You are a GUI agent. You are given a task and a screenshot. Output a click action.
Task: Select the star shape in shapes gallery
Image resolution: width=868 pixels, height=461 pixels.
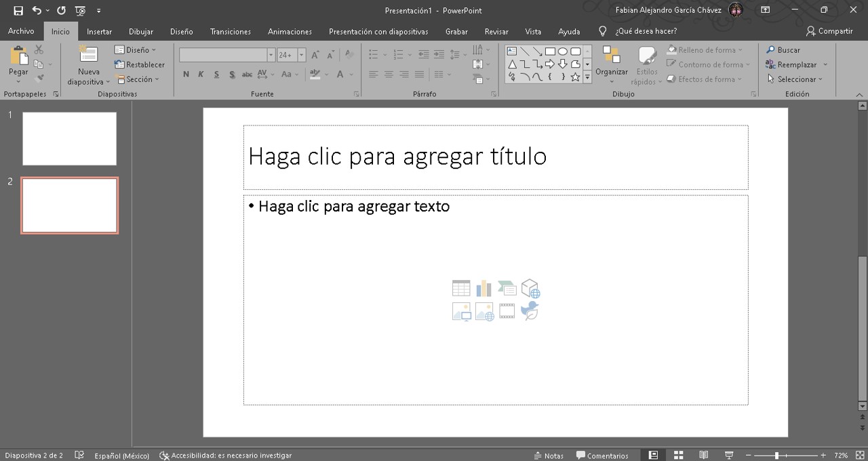575,77
